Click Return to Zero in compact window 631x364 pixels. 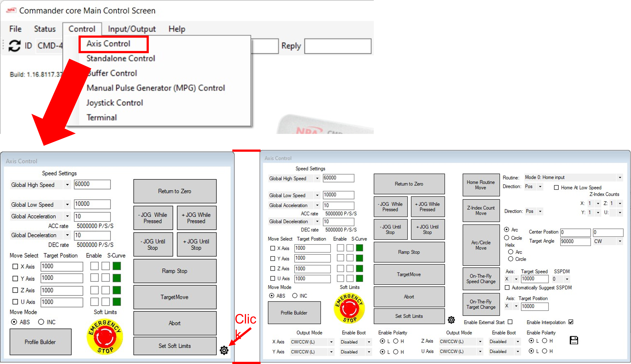pyautogui.click(x=175, y=191)
